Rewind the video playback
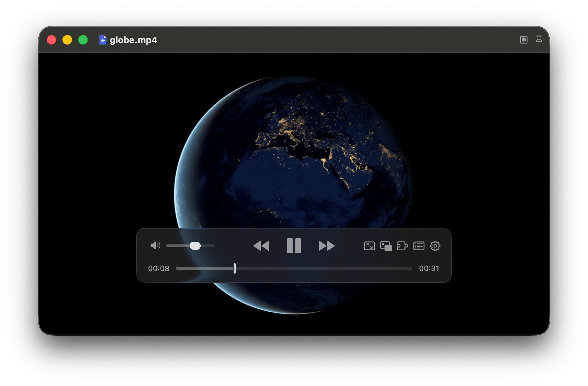Viewport: 588px width, 386px height. pos(261,246)
